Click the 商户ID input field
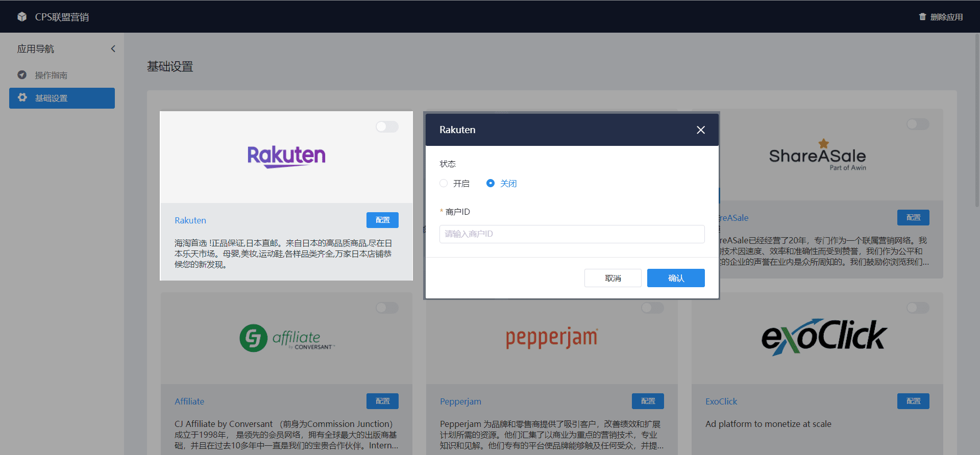980x455 pixels. point(572,234)
